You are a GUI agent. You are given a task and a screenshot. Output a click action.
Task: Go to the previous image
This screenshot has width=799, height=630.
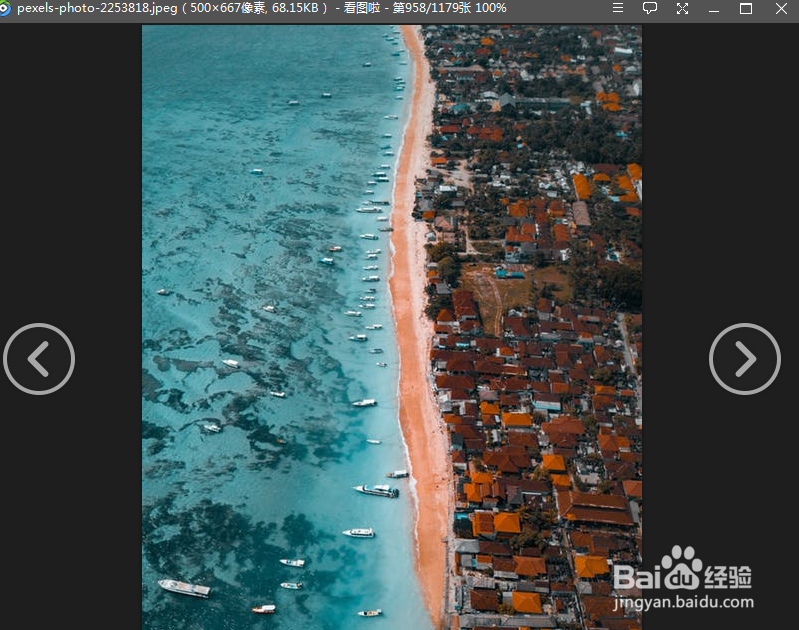click(39, 359)
